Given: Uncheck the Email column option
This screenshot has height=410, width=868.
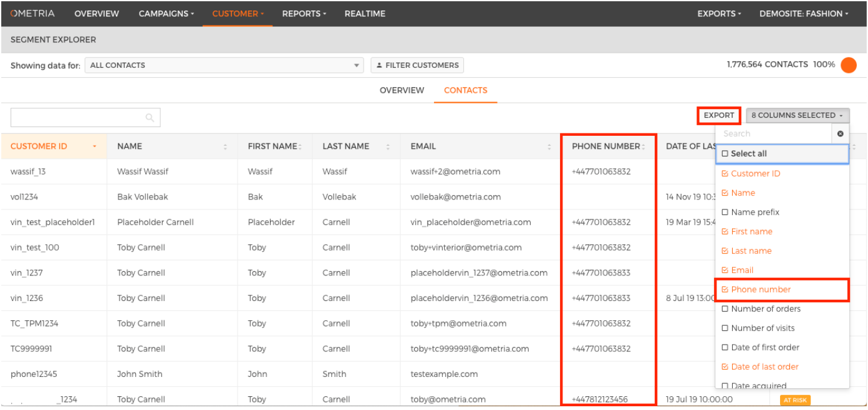Looking at the screenshot, I should [725, 270].
